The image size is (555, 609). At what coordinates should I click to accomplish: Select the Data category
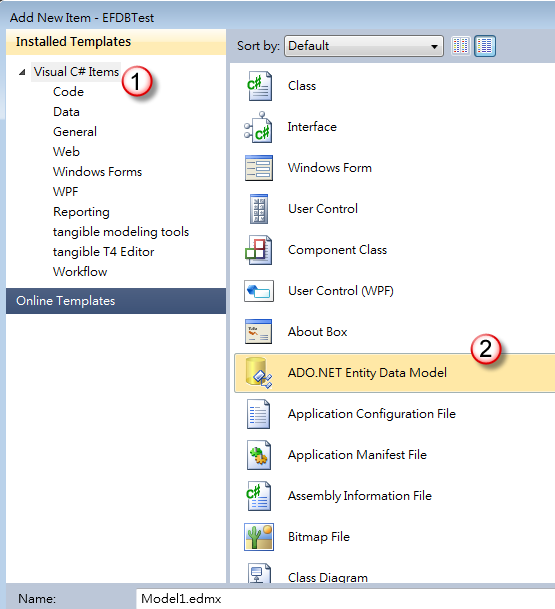pos(66,112)
